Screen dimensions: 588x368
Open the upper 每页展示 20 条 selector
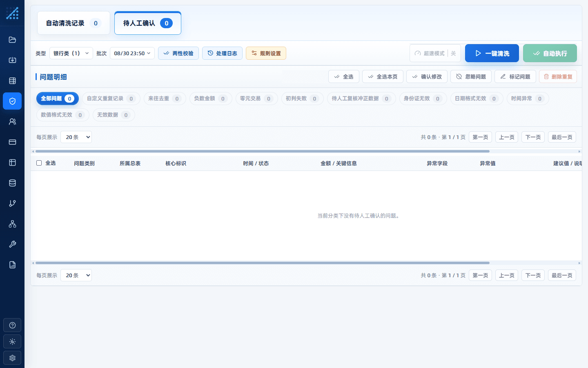pos(76,137)
